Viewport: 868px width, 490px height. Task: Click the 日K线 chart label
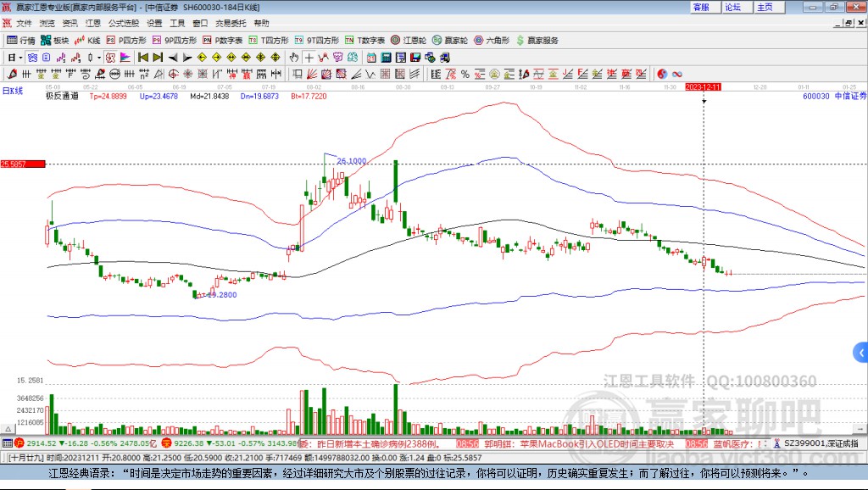tap(13, 91)
